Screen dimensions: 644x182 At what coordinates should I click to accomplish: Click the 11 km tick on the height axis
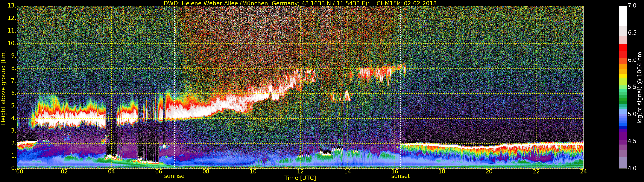(12, 31)
